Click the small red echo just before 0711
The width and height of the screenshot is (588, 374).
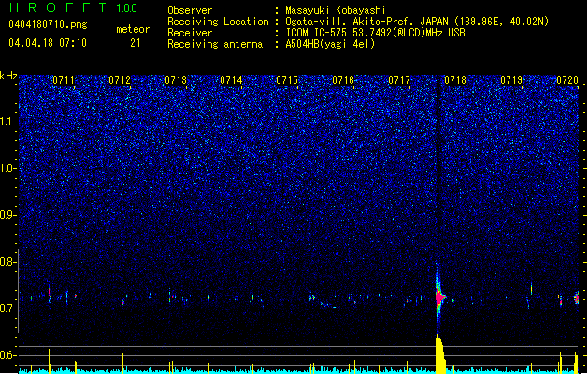click(50, 295)
